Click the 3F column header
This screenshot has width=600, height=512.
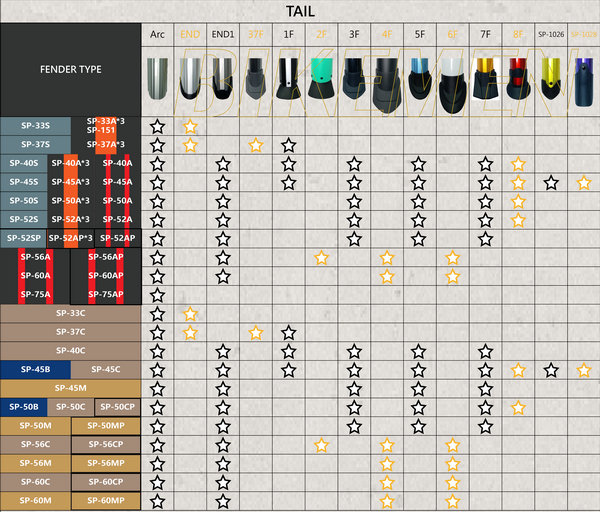[354, 34]
